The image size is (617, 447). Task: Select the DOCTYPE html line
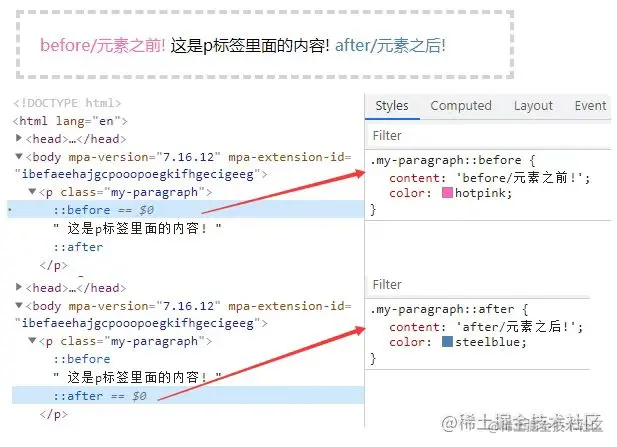click(x=67, y=103)
